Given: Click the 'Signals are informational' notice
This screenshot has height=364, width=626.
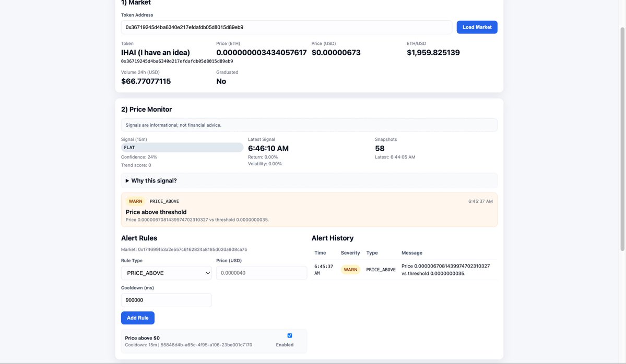Looking at the screenshot, I should (x=309, y=125).
